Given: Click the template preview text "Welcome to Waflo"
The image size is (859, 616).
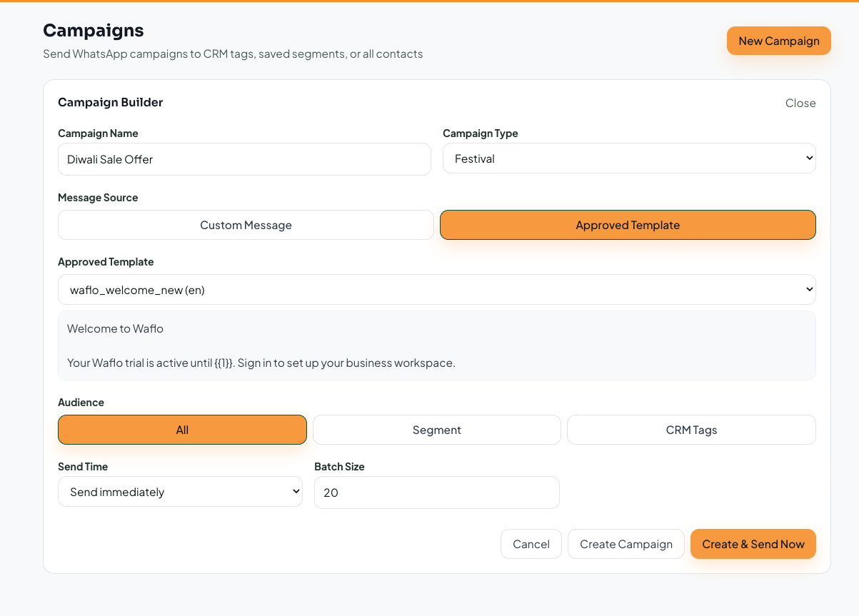Looking at the screenshot, I should pos(115,328).
